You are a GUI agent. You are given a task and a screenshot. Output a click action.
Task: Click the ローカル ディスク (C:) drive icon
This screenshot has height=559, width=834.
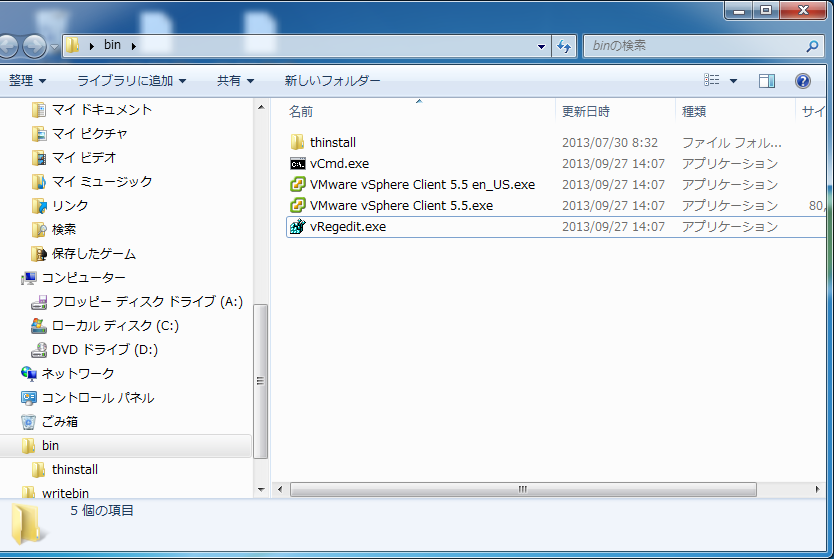pyautogui.click(x=38, y=326)
